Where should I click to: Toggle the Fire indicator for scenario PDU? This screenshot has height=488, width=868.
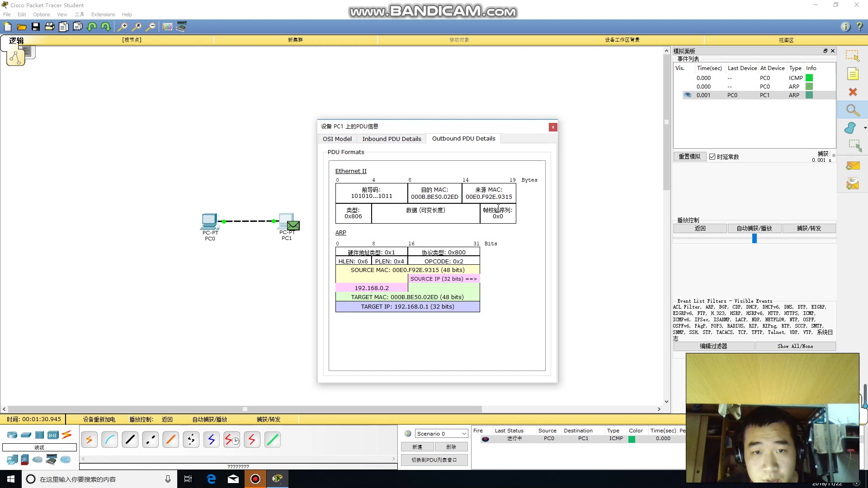coord(486,439)
